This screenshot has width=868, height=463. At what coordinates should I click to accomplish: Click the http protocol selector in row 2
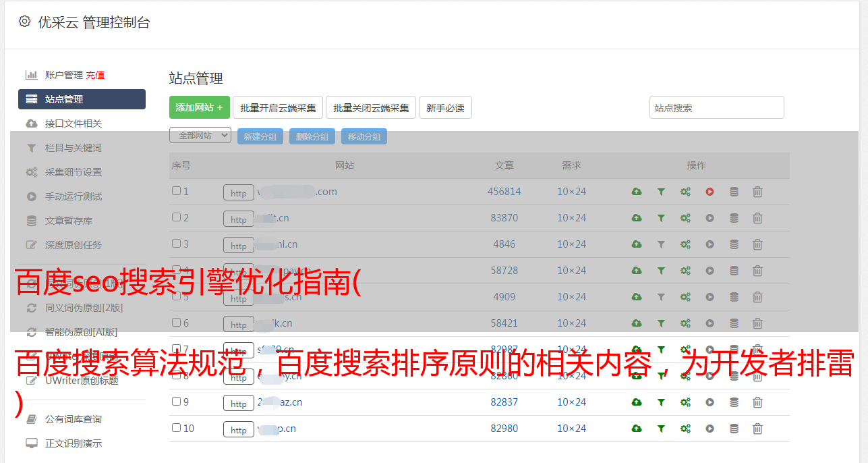pos(238,219)
